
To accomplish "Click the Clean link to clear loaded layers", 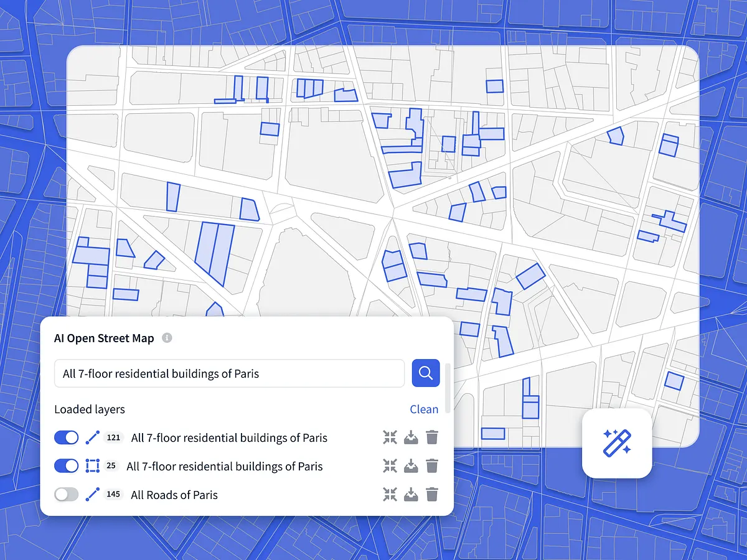I will coord(424,409).
